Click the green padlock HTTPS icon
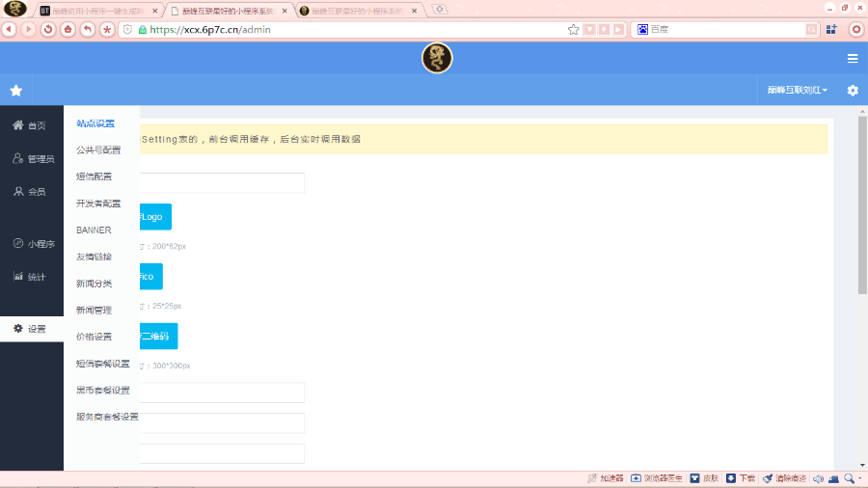The width and height of the screenshot is (868, 488). pyautogui.click(x=143, y=30)
